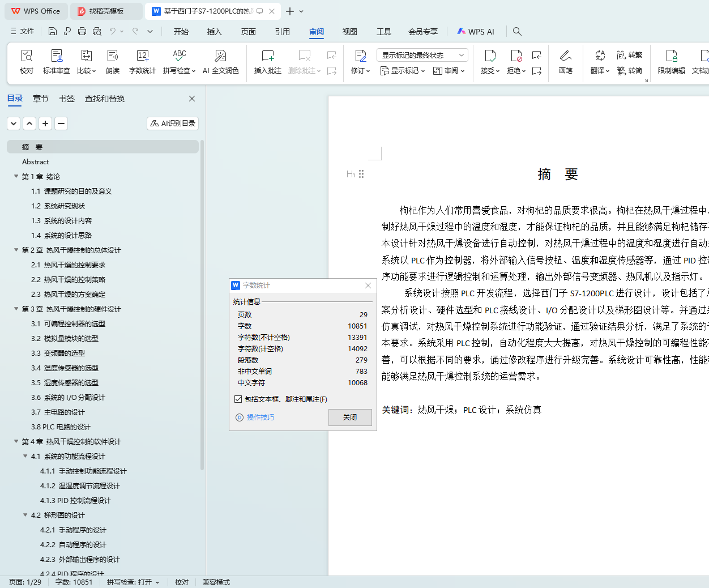This screenshot has width=709, height=588.
Task: Toggle 包括文本框、脚注和尾注 checkbox
Action: pyautogui.click(x=238, y=399)
